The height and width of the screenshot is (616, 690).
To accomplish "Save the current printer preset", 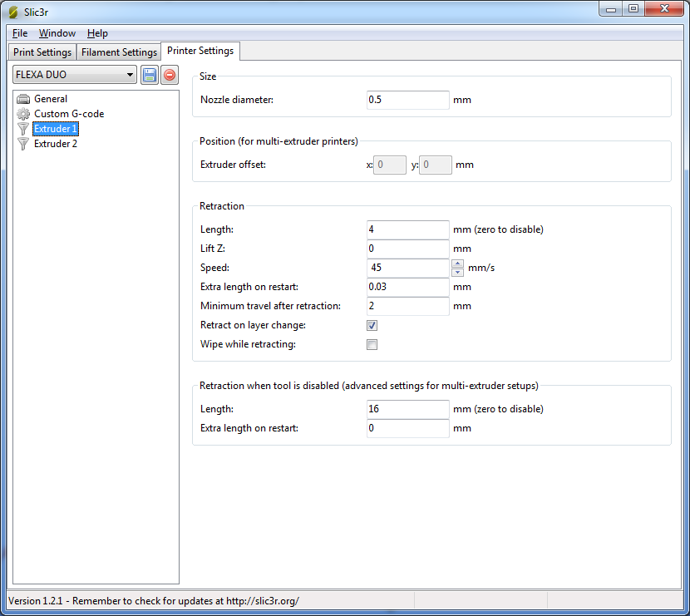I will 150,75.
